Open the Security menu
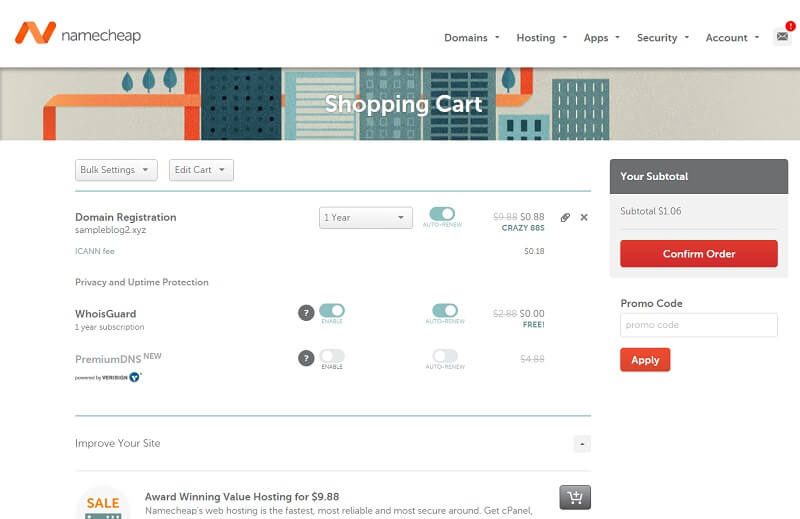800x519 pixels. pos(663,38)
